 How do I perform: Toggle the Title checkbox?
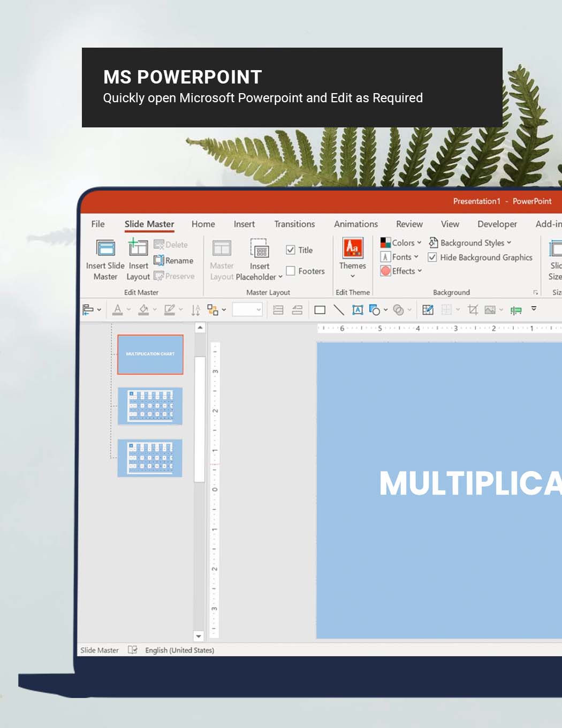tap(291, 249)
